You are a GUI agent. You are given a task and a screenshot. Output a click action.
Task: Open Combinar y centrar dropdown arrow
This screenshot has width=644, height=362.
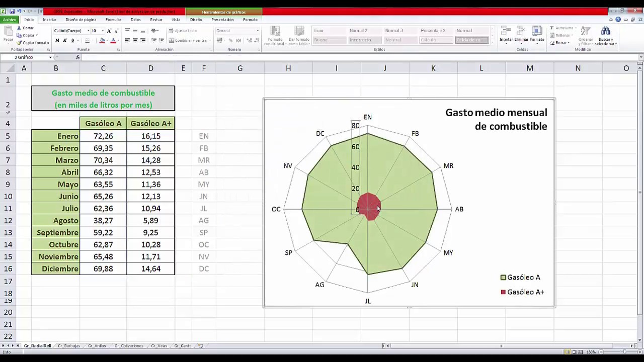209,40
